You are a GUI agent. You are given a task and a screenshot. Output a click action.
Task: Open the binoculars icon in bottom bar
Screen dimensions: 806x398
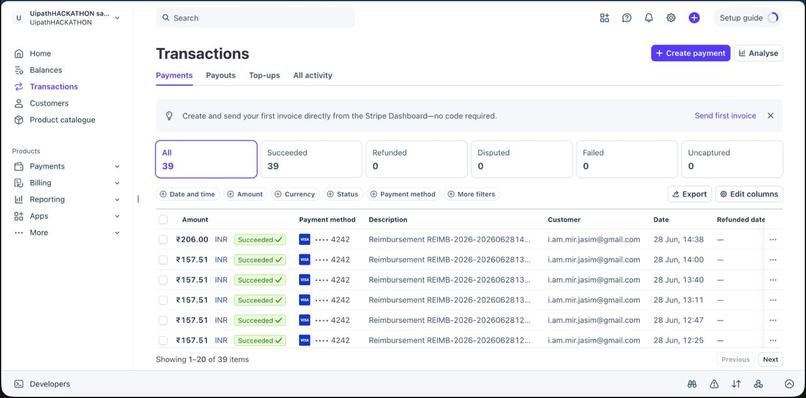tap(692, 384)
